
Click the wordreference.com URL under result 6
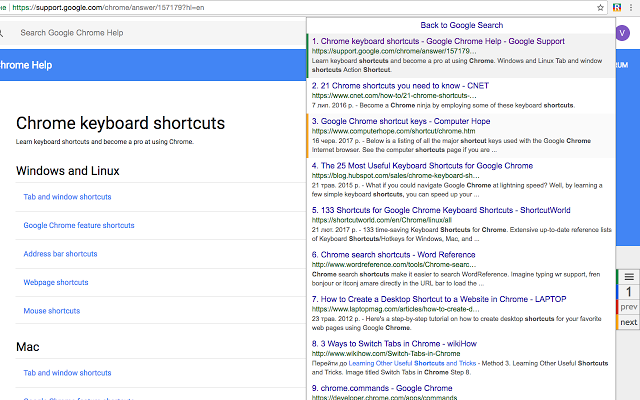[394, 265]
